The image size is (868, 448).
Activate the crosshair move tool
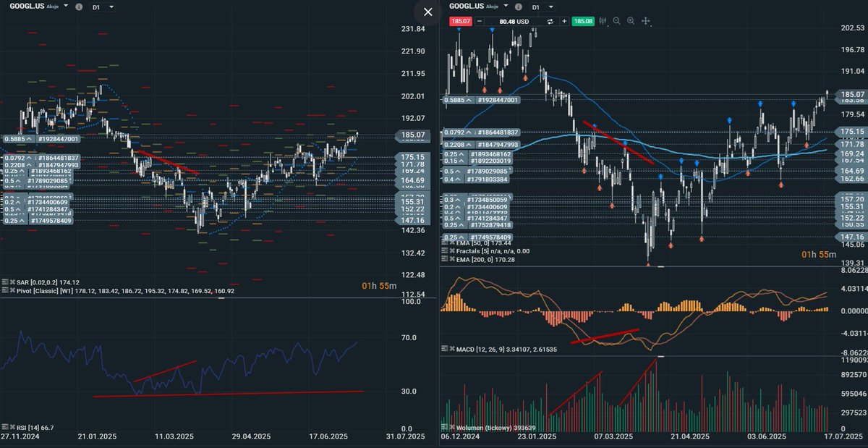644,21
